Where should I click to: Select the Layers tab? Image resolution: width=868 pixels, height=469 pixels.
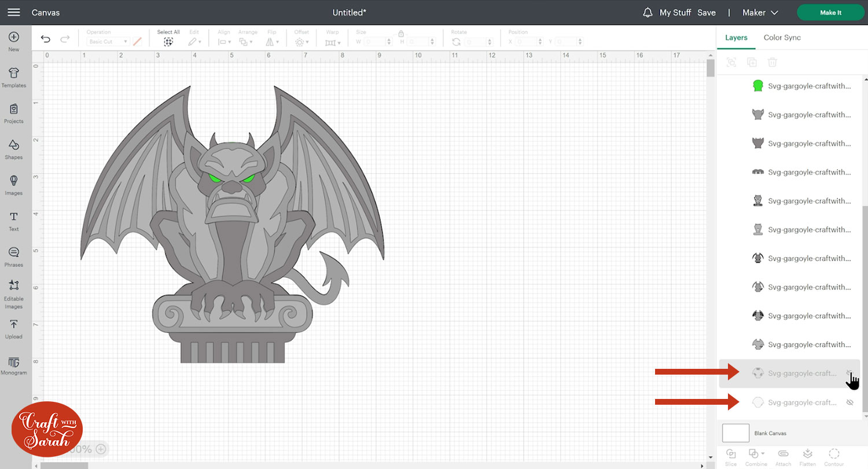pos(736,38)
